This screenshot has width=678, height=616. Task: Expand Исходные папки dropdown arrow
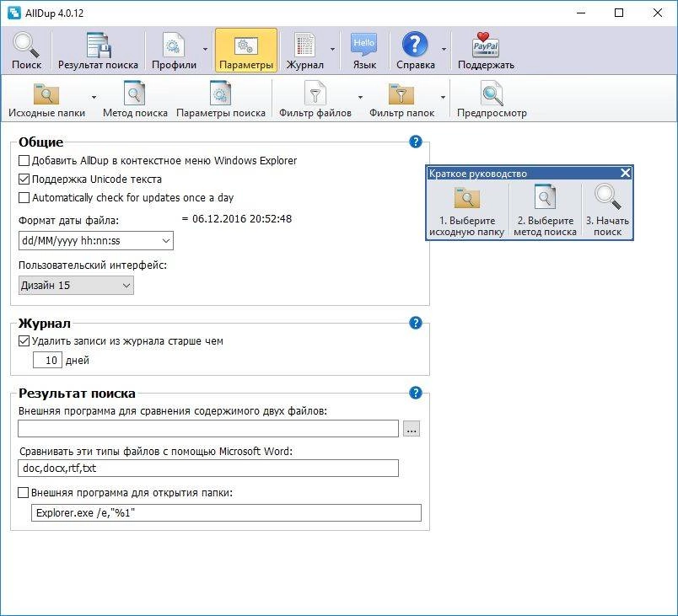click(x=94, y=98)
